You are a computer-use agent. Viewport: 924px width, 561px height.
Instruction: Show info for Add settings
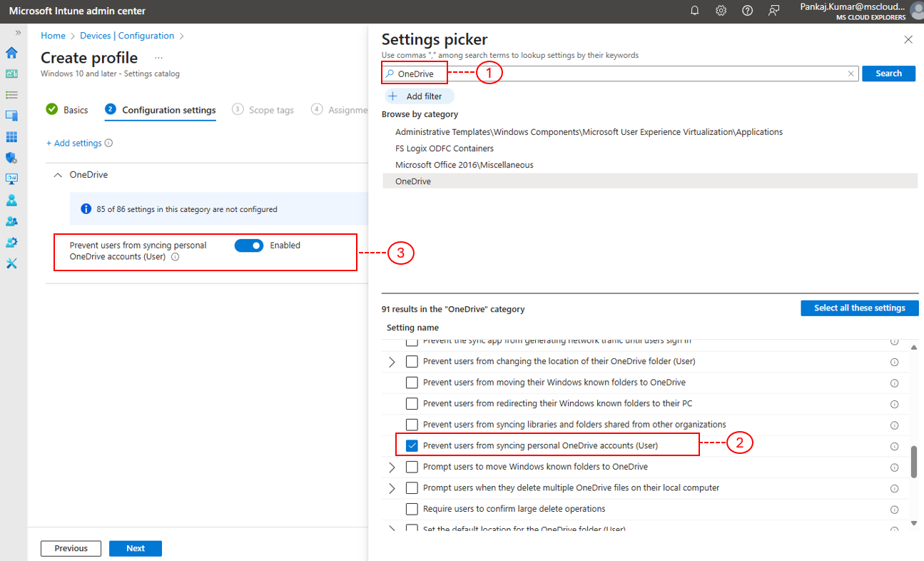(108, 143)
